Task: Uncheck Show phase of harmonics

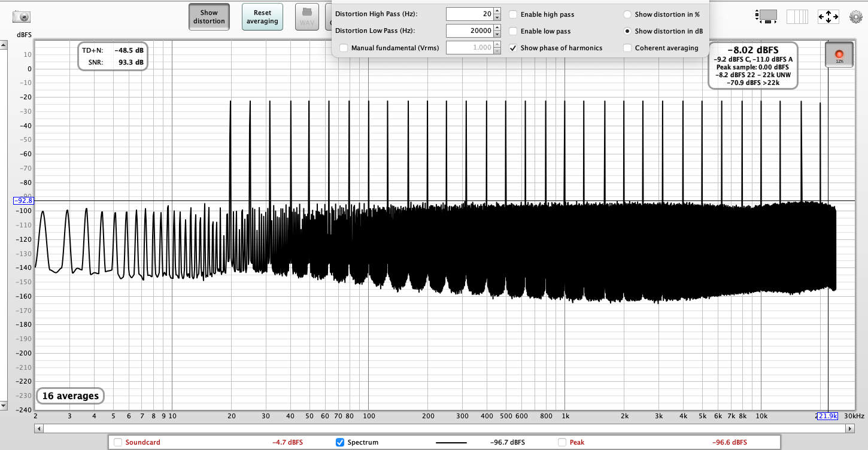Action: pos(514,48)
